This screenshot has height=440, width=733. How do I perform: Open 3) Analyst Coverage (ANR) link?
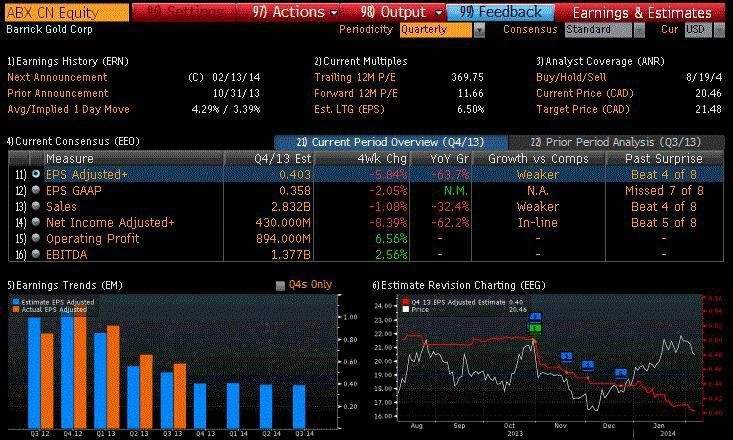(x=600, y=61)
